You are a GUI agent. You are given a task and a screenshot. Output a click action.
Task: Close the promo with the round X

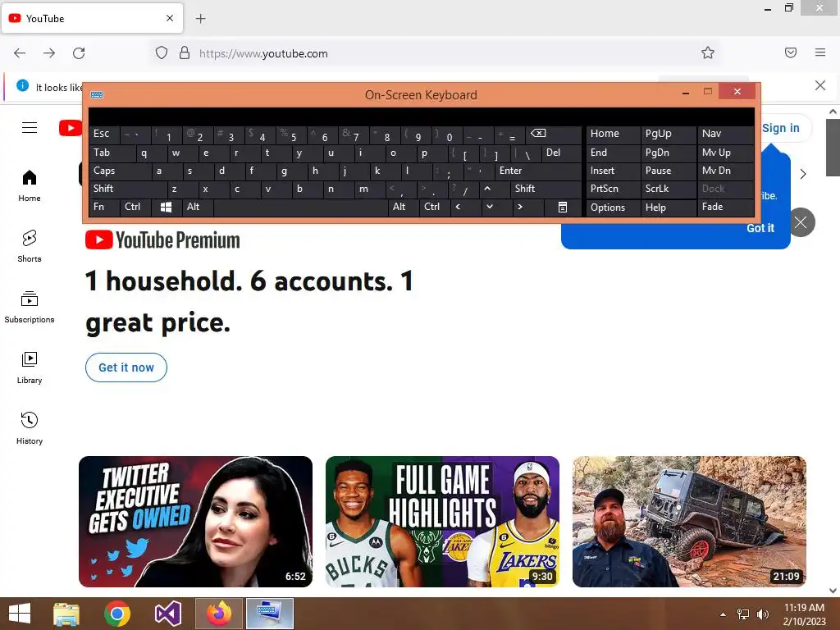[x=801, y=222]
